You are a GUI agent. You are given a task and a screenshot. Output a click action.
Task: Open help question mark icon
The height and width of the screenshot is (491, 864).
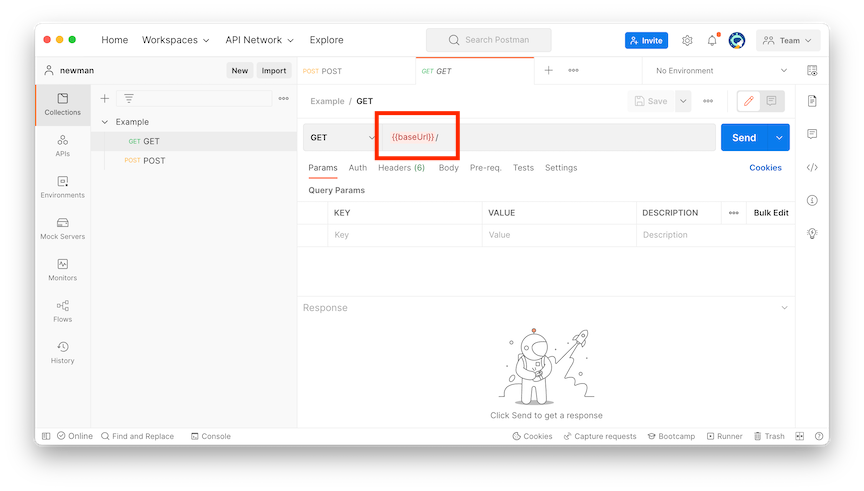(819, 436)
